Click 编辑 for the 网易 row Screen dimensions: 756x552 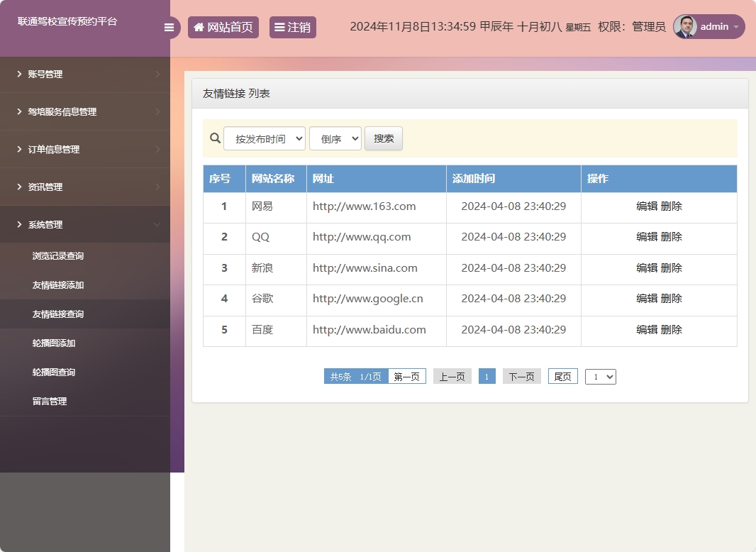(647, 206)
